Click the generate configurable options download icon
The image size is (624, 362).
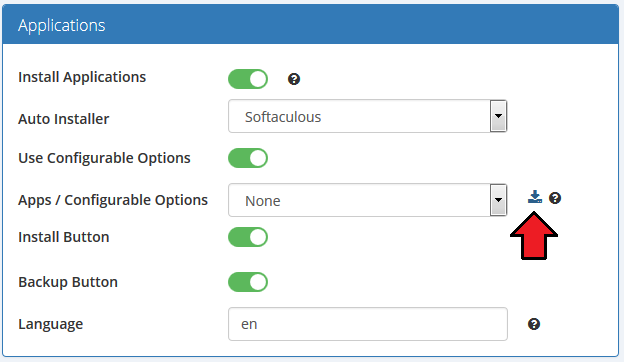point(534,197)
